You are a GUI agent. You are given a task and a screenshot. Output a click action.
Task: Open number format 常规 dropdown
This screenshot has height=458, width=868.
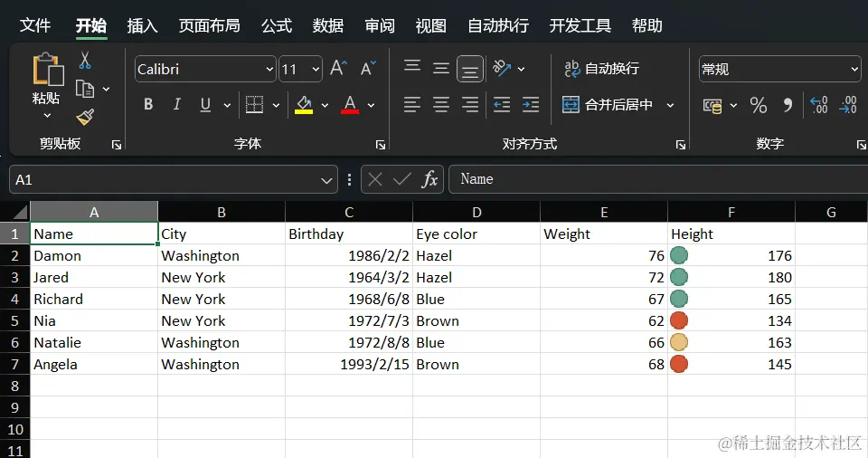854,70
